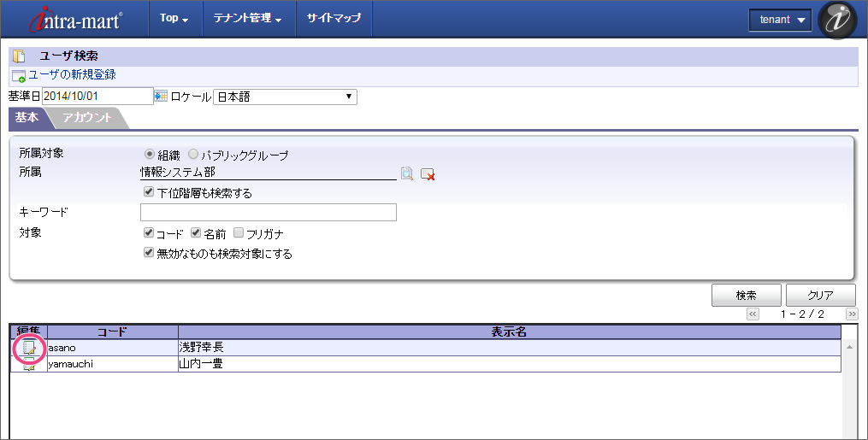Go to the first results page arrow

tap(753, 314)
